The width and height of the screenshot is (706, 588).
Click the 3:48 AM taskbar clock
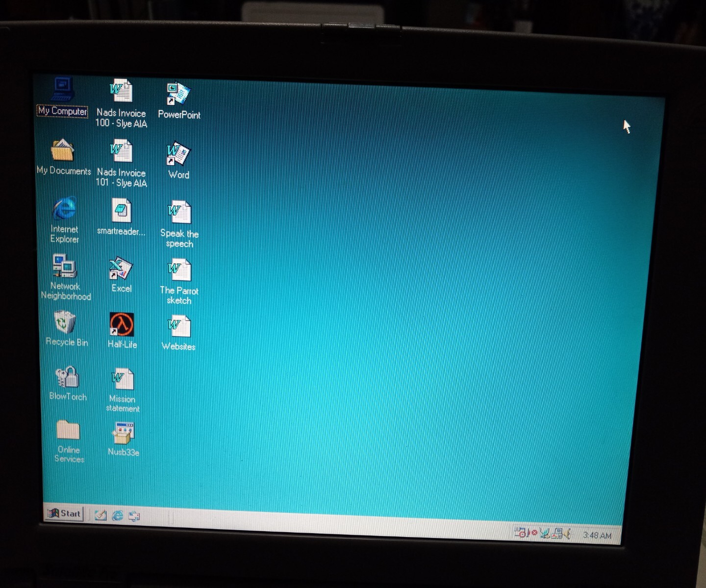pyautogui.click(x=597, y=536)
